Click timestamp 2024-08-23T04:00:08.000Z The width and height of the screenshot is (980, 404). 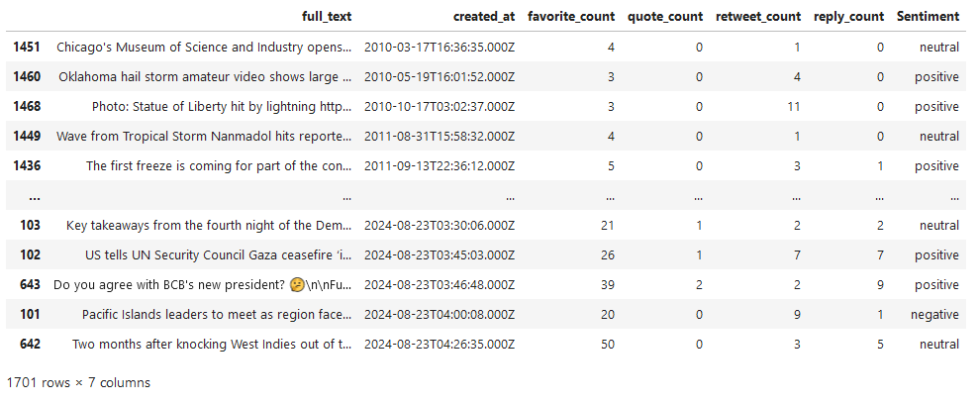(440, 315)
